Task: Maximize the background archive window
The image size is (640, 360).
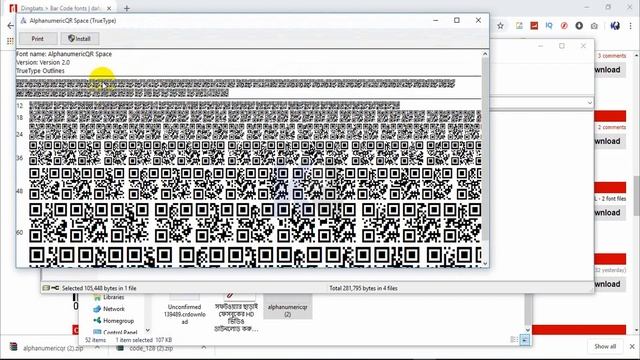Action: click(x=562, y=46)
